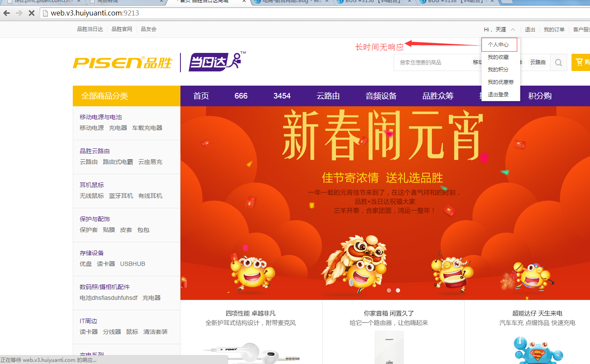This screenshot has height=364, width=590.
Task: Open 我的订单 link in top bar
Action: 554,30
